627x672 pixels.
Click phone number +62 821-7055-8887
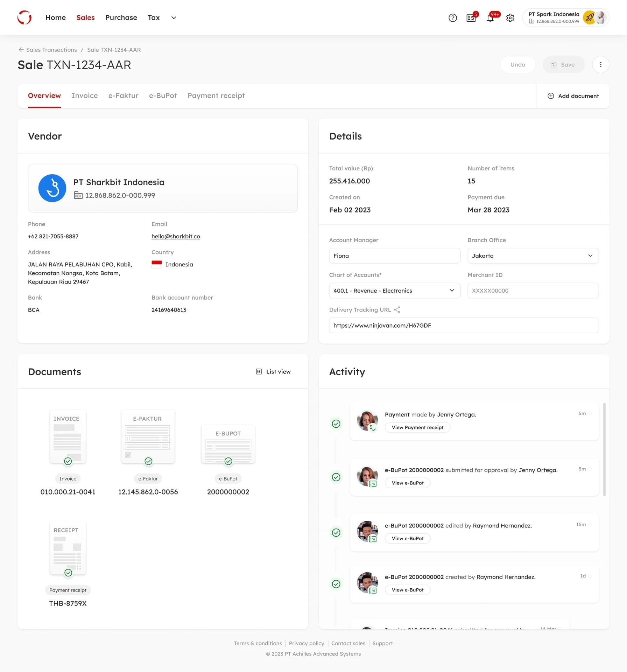53,237
